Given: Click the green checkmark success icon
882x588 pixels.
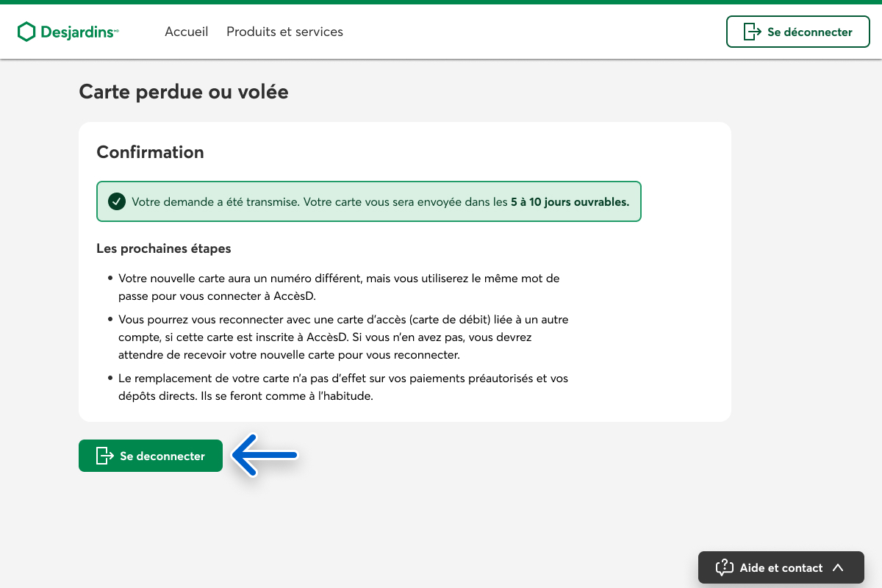Looking at the screenshot, I should click(116, 201).
